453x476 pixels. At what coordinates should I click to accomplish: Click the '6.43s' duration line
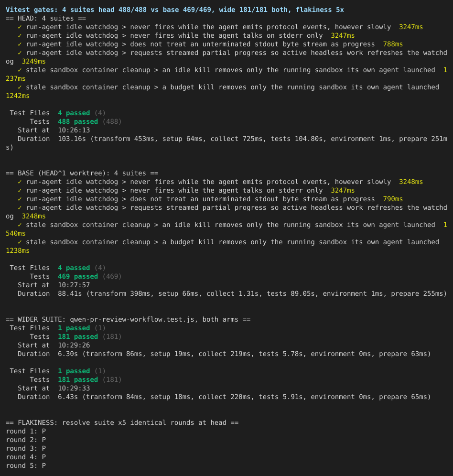(224, 397)
